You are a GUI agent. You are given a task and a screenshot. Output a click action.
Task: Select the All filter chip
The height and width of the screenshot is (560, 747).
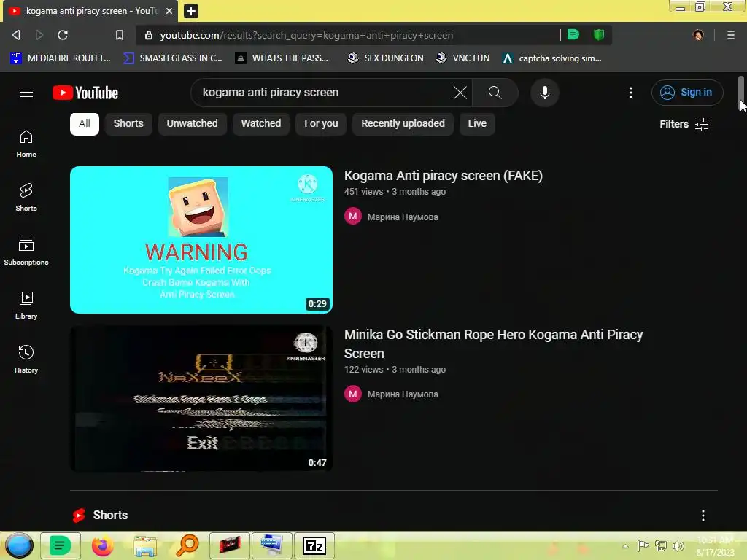(85, 124)
